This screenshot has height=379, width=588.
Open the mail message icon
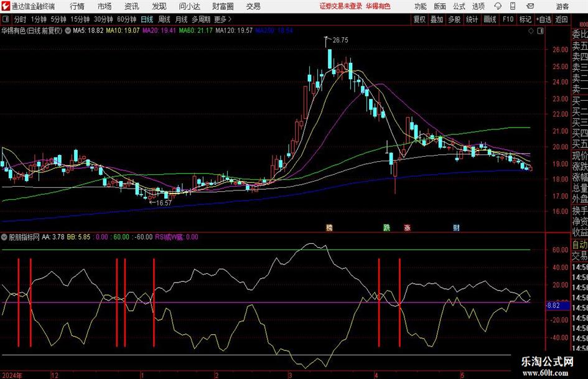point(530,6)
